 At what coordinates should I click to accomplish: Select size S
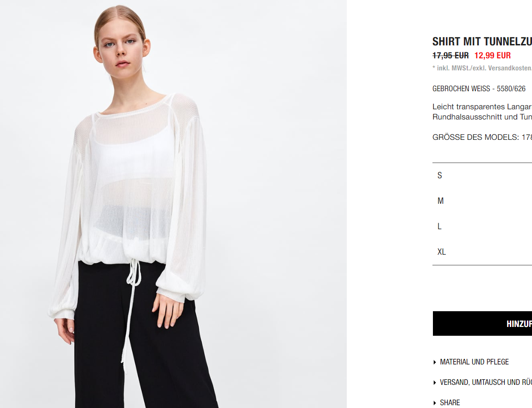[x=482, y=176]
